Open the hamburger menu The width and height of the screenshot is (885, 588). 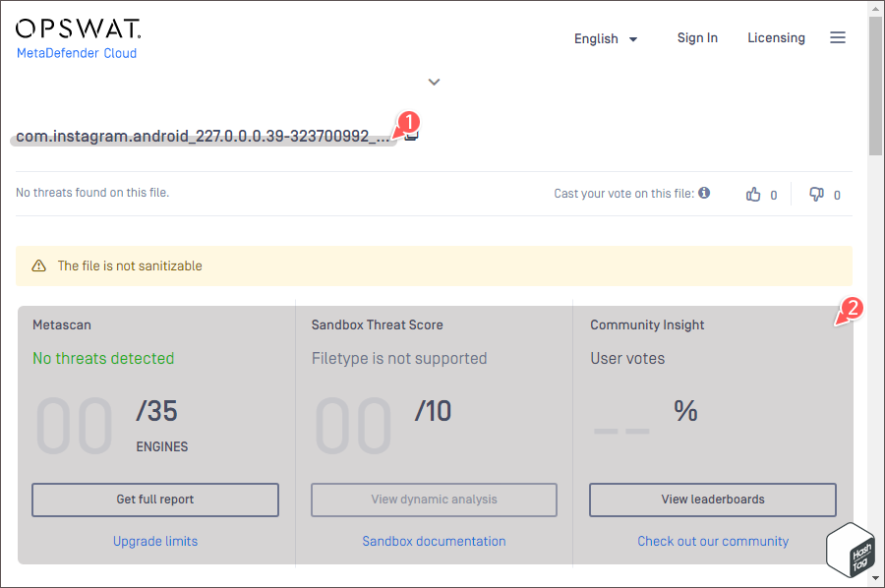click(x=838, y=37)
